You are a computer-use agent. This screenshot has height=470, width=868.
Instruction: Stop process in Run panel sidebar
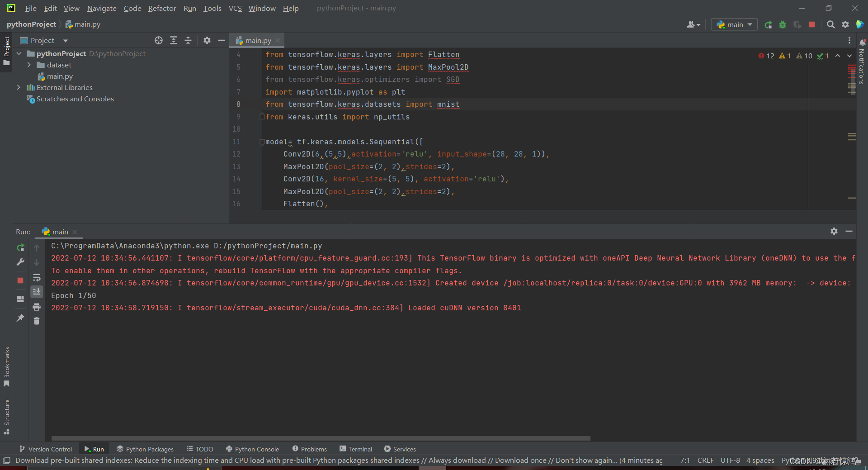(x=20, y=280)
